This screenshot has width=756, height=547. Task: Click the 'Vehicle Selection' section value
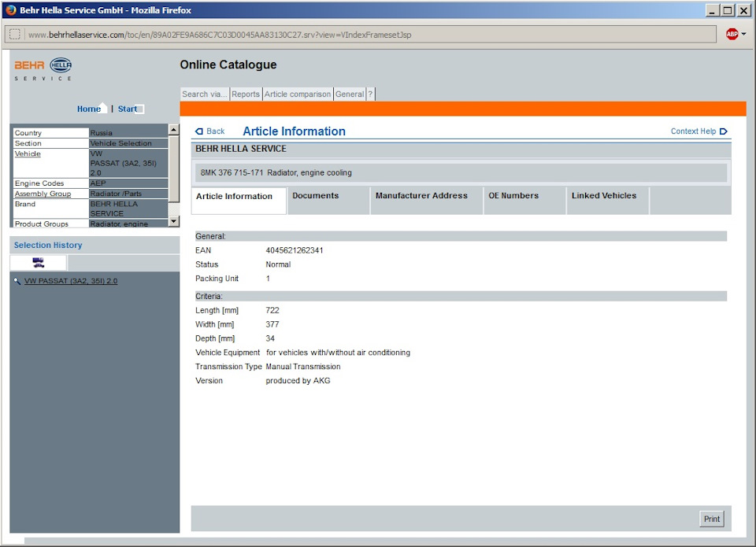[121, 143]
